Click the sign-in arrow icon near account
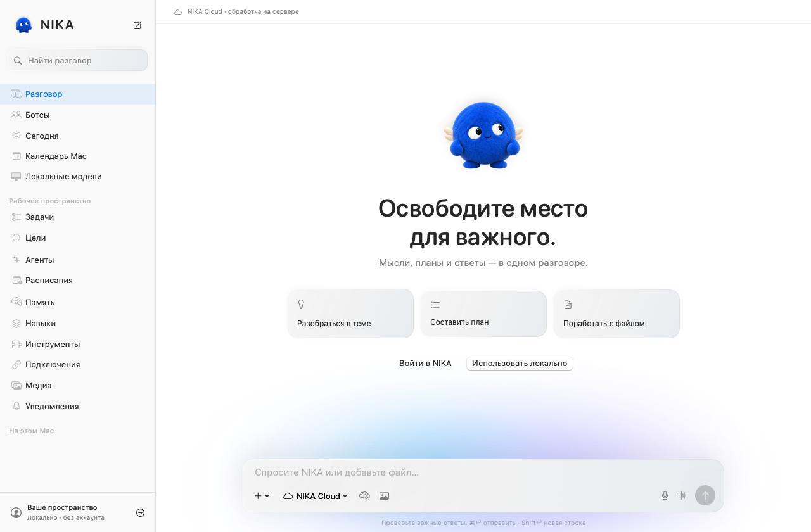 (x=141, y=512)
